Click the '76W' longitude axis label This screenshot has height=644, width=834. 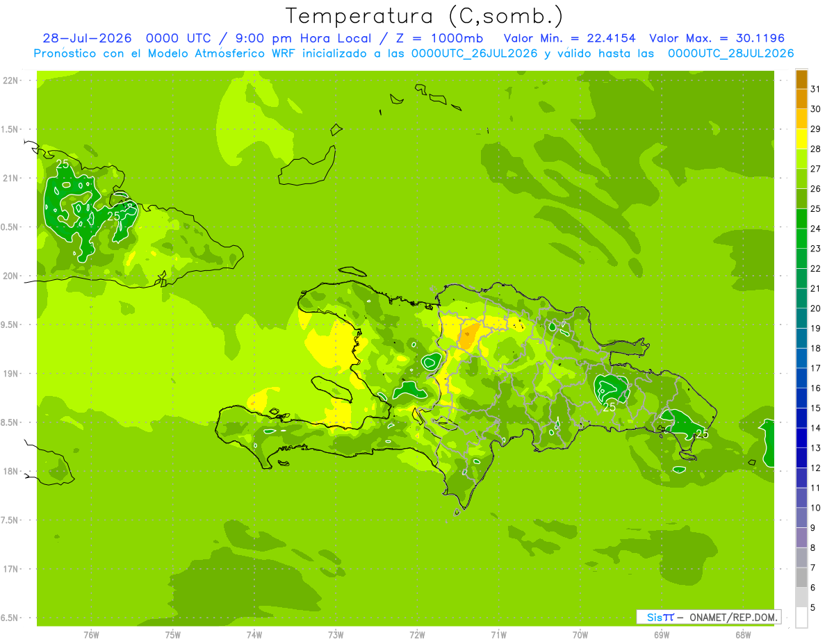pos(91,635)
